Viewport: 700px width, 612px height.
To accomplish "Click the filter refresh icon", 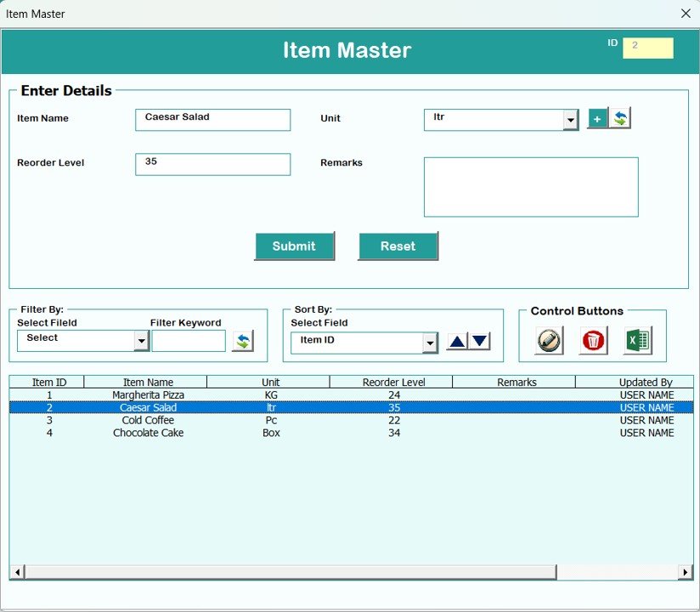I will 243,342.
